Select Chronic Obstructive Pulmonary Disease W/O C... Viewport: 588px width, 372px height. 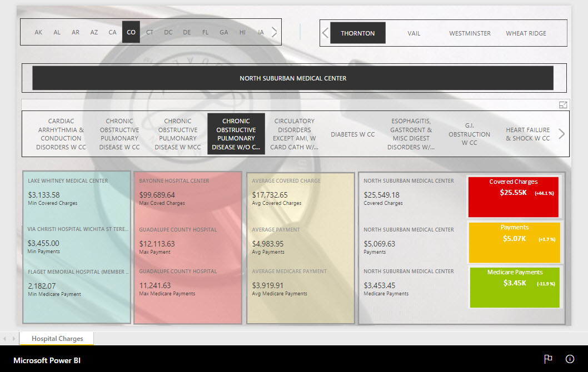click(236, 134)
